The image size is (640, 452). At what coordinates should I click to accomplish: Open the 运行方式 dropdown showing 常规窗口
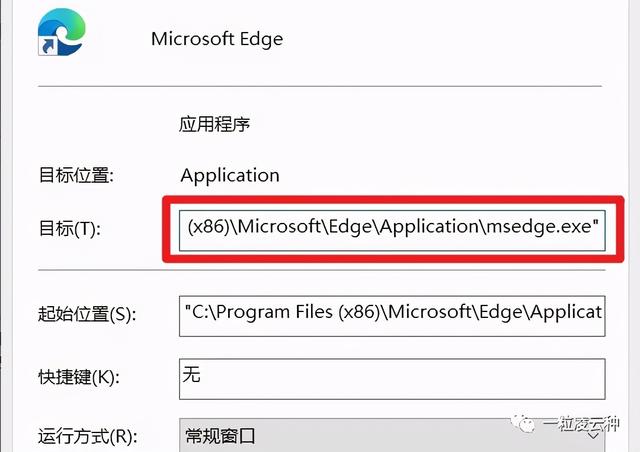click(x=392, y=436)
